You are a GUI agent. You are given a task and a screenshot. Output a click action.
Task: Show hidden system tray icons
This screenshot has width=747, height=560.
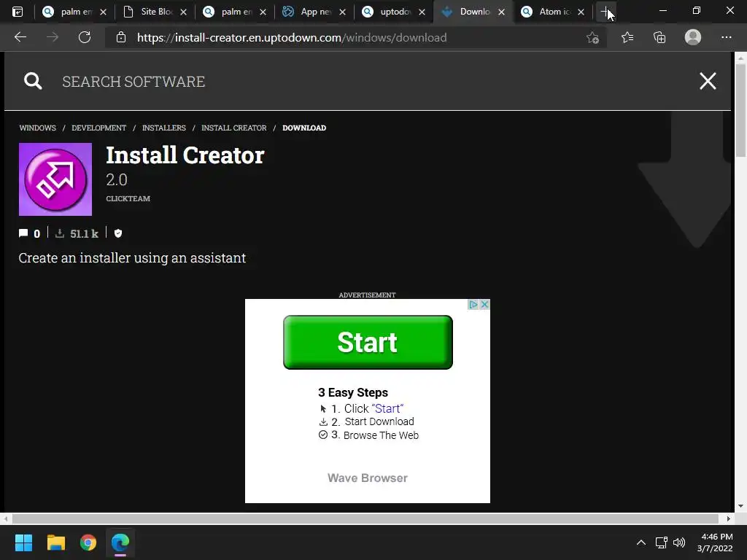click(641, 542)
